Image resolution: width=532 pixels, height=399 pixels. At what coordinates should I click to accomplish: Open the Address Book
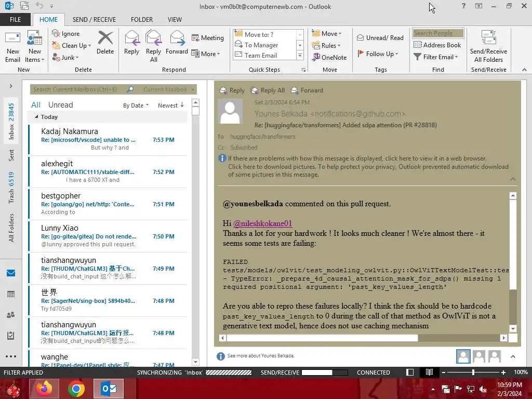pyautogui.click(x=437, y=45)
